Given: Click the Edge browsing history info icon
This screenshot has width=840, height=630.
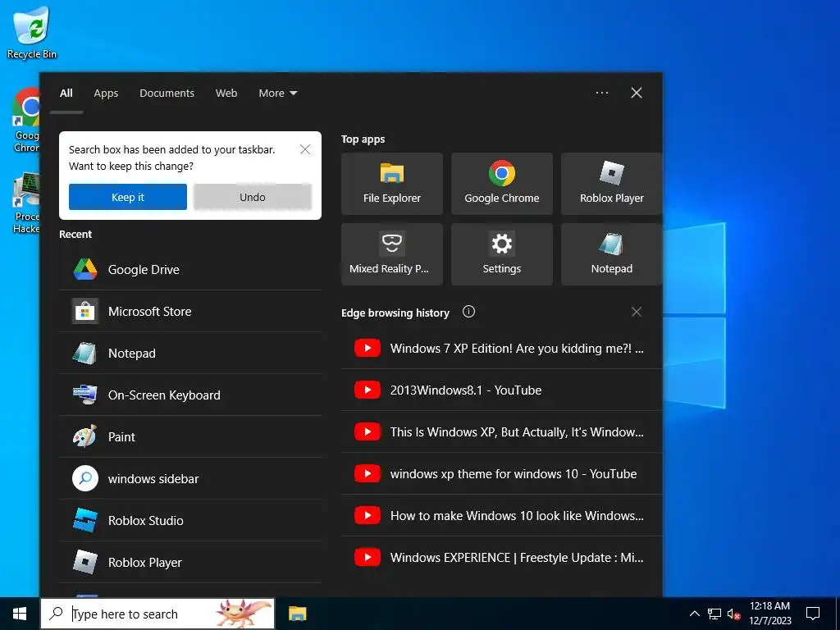Looking at the screenshot, I should [468, 312].
